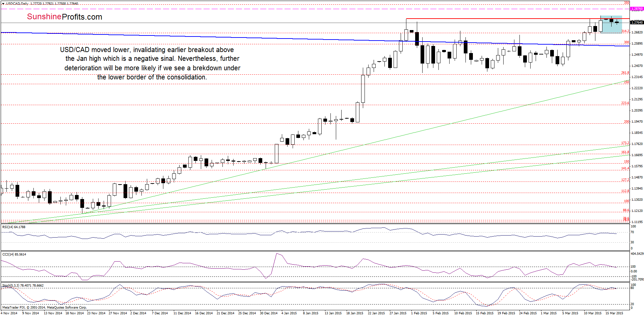
Task: Click the 10 Feb 2015 date label
Action: point(463,313)
